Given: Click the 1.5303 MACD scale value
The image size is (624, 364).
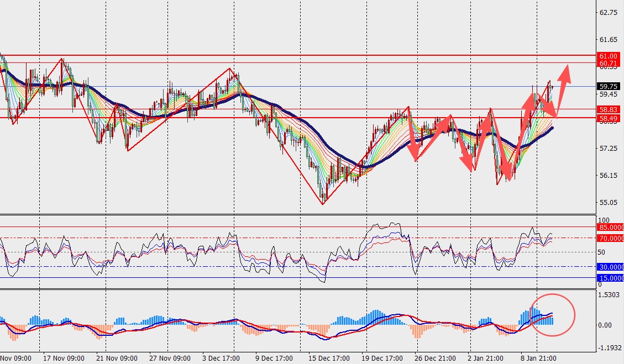Looking at the screenshot, I should click(x=609, y=295).
